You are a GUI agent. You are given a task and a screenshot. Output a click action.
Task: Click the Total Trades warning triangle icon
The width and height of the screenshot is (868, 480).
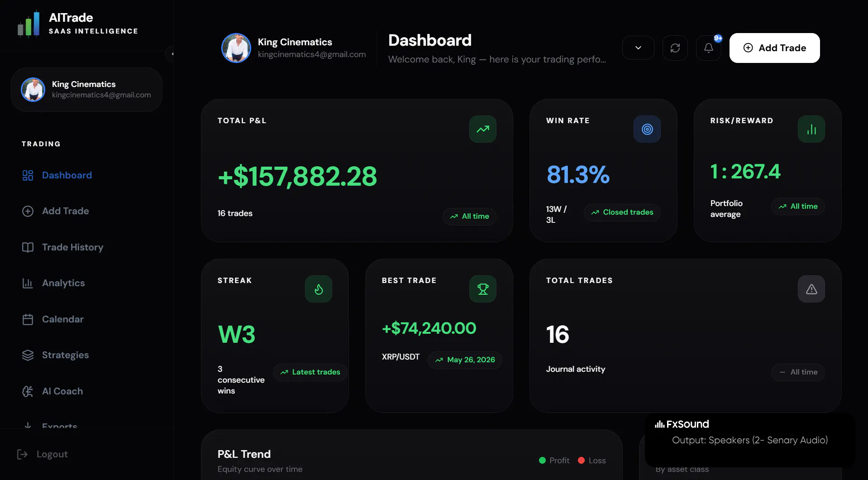coord(811,289)
